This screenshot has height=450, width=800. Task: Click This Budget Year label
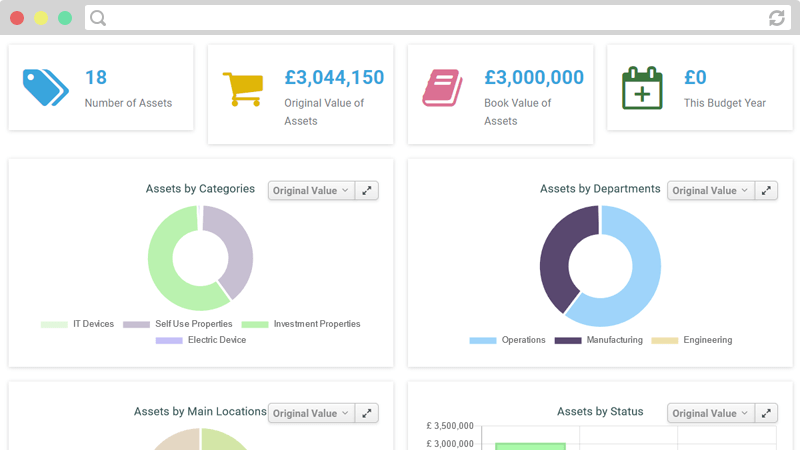[x=724, y=103]
